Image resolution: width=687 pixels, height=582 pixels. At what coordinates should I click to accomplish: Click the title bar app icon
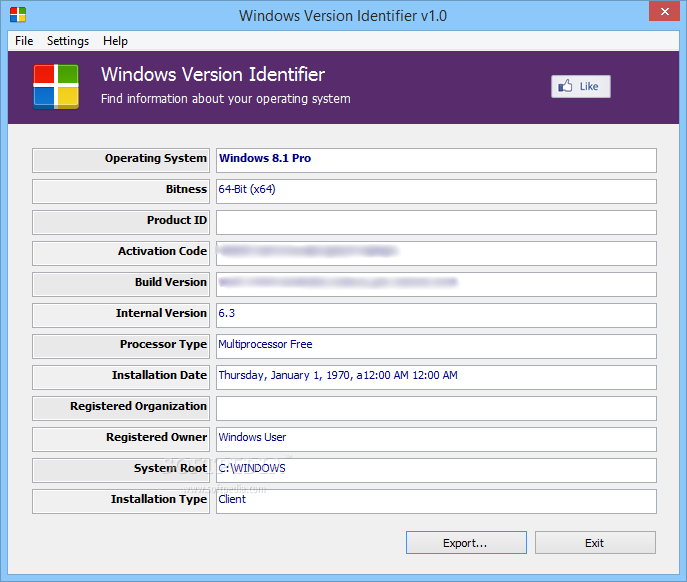(18, 15)
